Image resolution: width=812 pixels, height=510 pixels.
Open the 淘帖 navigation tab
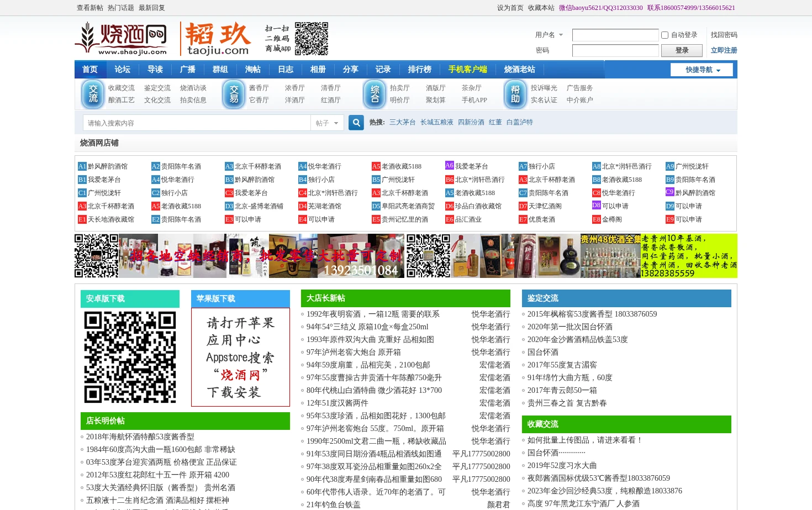click(253, 70)
